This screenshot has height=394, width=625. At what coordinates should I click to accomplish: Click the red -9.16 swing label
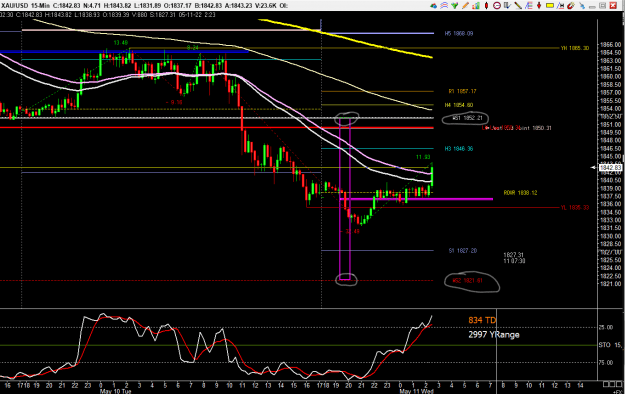click(174, 102)
